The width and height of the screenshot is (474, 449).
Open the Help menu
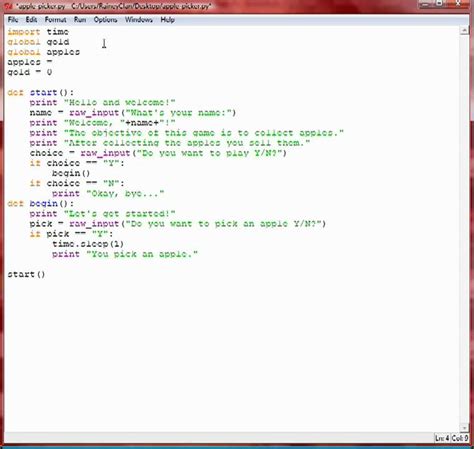[167, 20]
